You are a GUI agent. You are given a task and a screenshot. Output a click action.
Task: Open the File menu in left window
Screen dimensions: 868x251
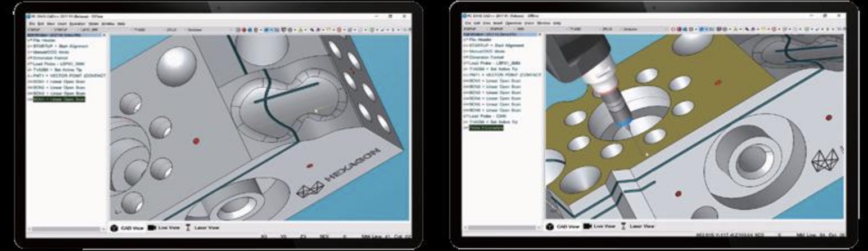[x=32, y=24]
